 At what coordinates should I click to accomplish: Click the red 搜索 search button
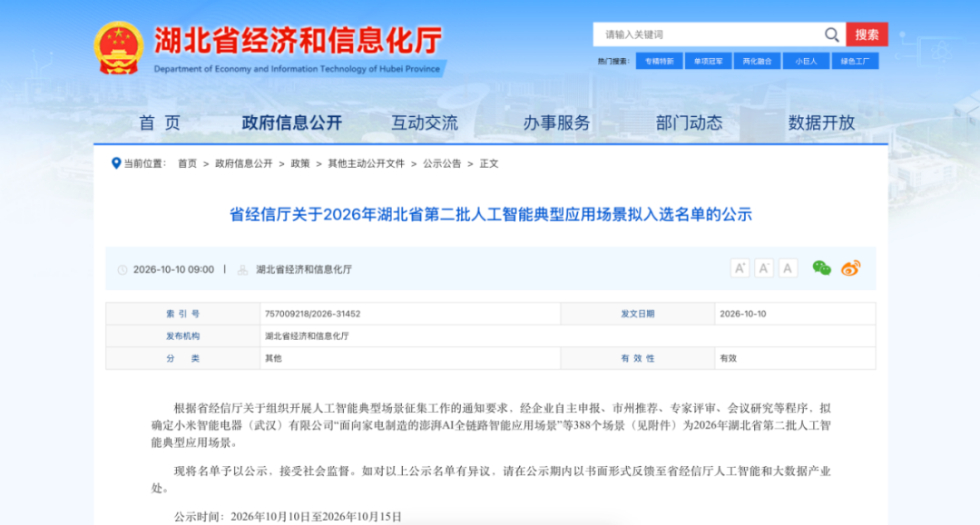[x=867, y=34]
